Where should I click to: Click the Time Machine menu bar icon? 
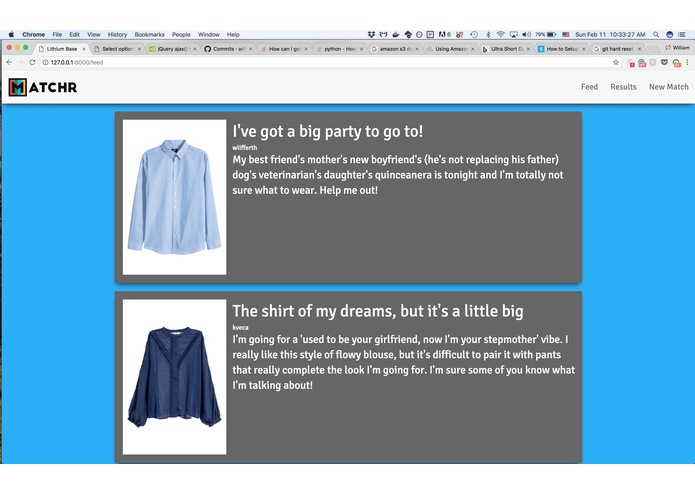[474, 35]
